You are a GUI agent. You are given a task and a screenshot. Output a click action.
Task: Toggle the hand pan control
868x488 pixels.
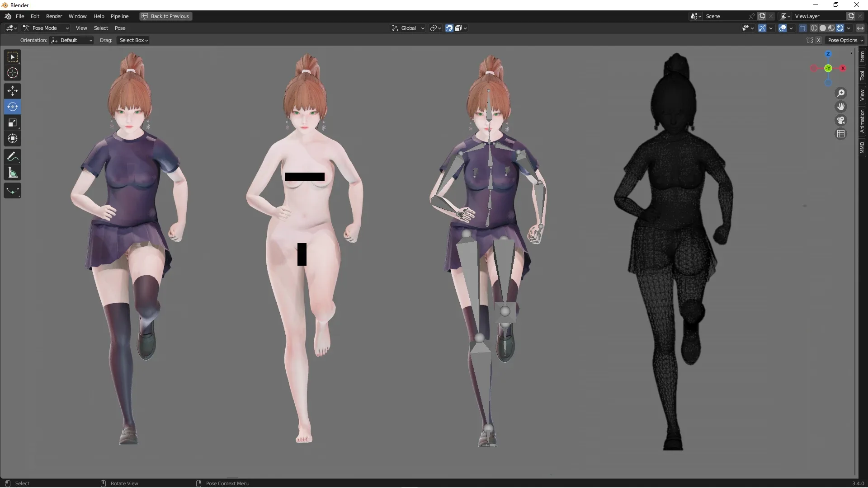[x=841, y=107]
